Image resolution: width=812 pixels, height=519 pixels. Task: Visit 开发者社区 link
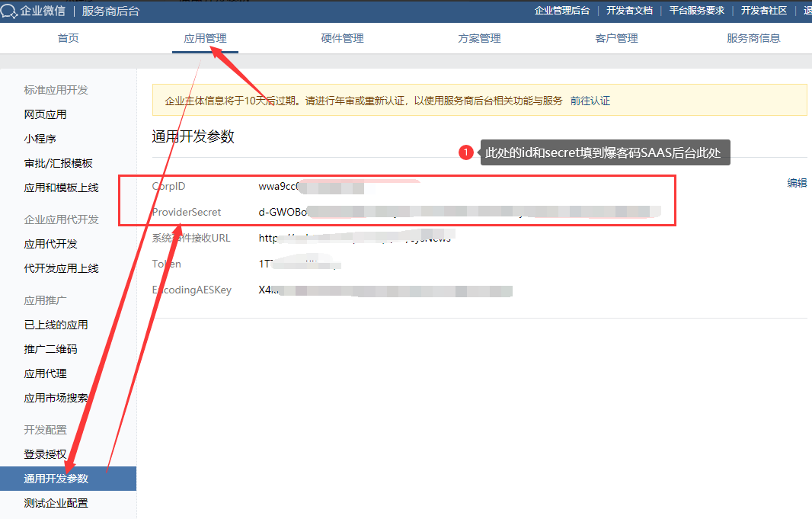coord(763,11)
